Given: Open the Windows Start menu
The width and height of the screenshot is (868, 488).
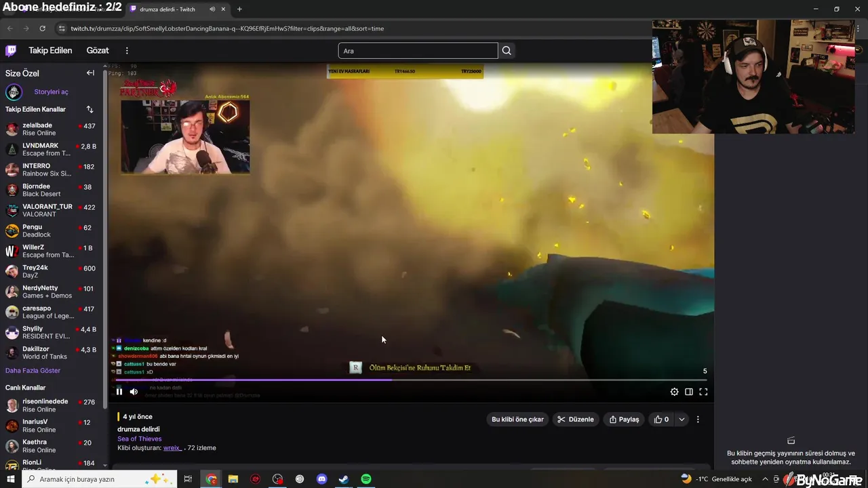Looking at the screenshot, I should (x=10, y=479).
